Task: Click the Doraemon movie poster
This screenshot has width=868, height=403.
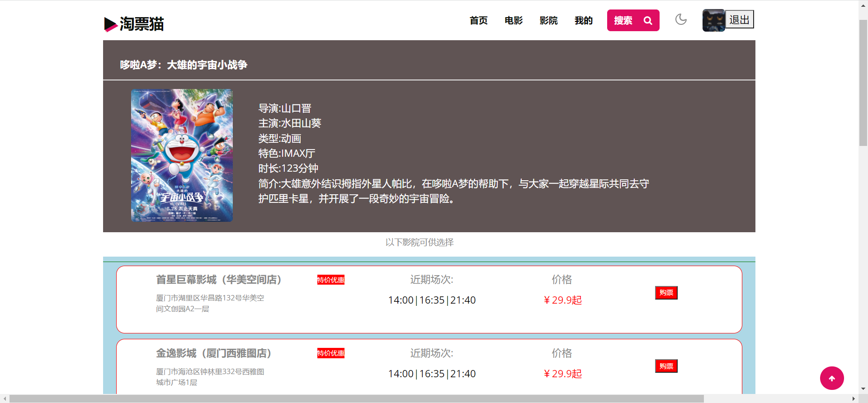Action: click(182, 155)
